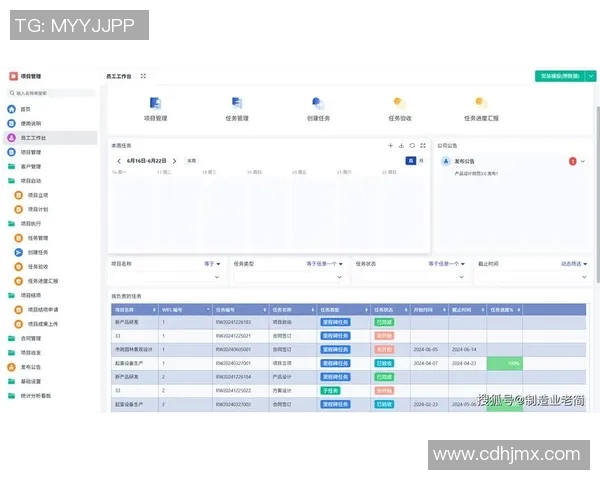The height and width of the screenshot is (480, 600).
Task: Click fullscreen icon beside 员工工作台 title
Action: [143, 76]
